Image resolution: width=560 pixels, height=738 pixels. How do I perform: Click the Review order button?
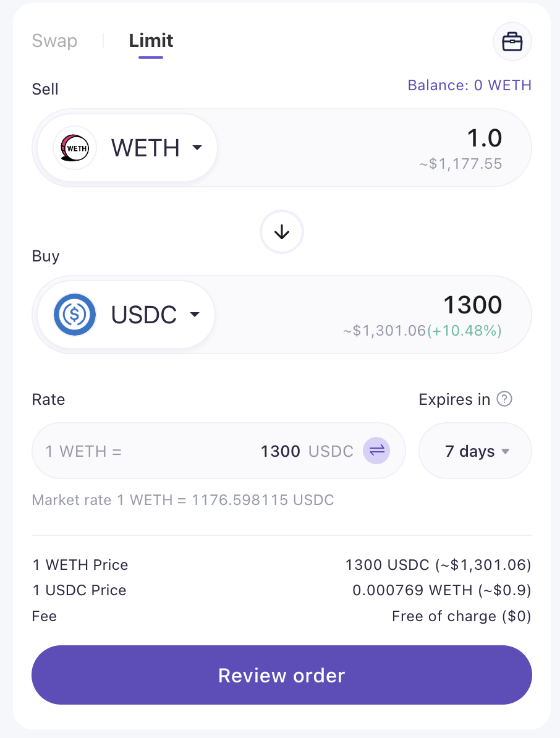(x=281, y=675)
